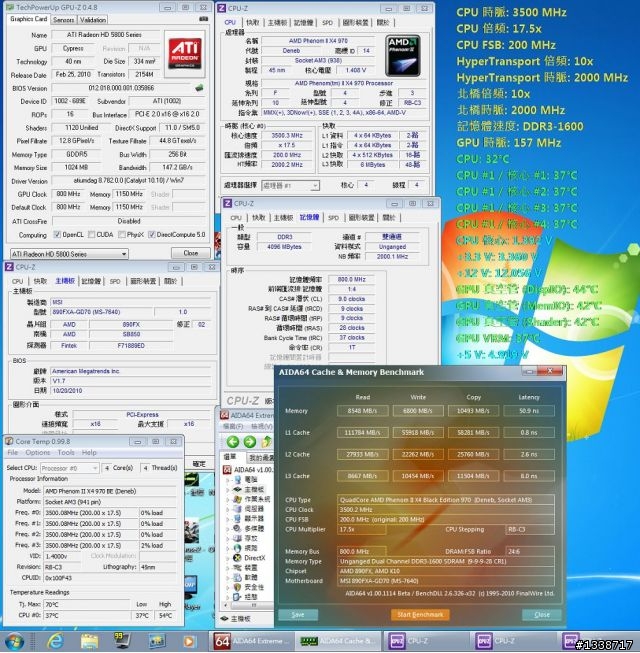
Task: Open the CPU-Z 處理器選擇 processor dropdown
Action: [x=290, y=185]
